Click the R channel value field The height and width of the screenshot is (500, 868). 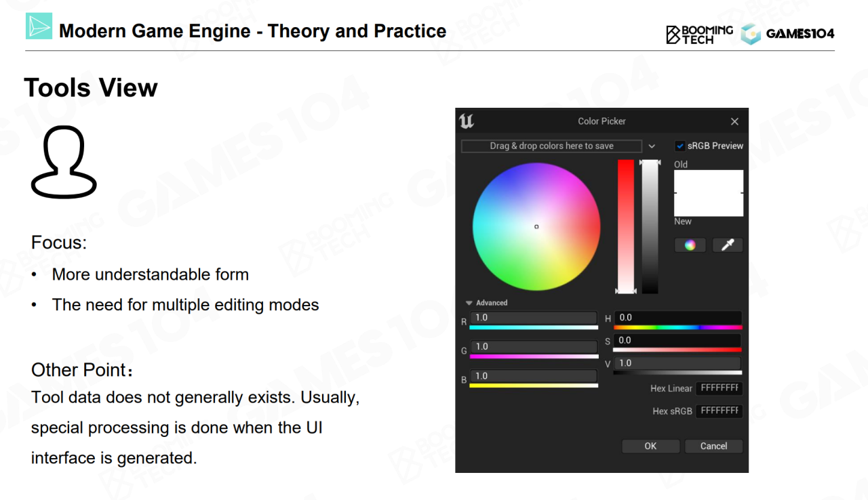534,318
